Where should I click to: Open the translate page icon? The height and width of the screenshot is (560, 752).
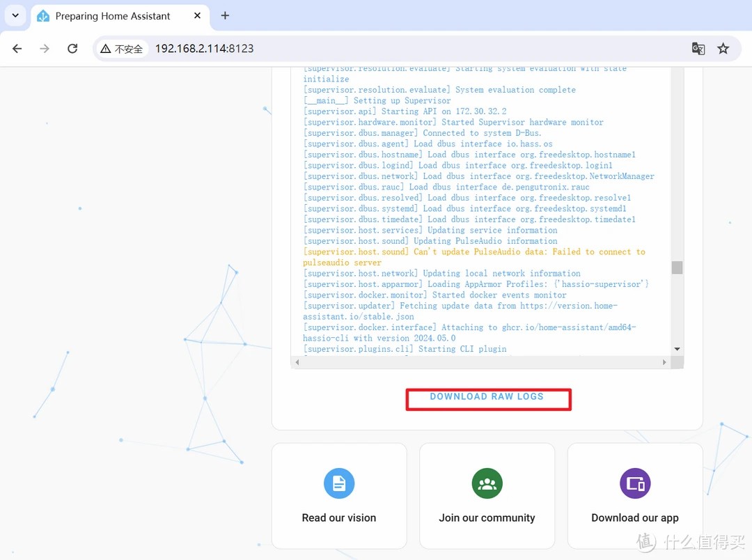pyautogui.click(x=698, y=49)
